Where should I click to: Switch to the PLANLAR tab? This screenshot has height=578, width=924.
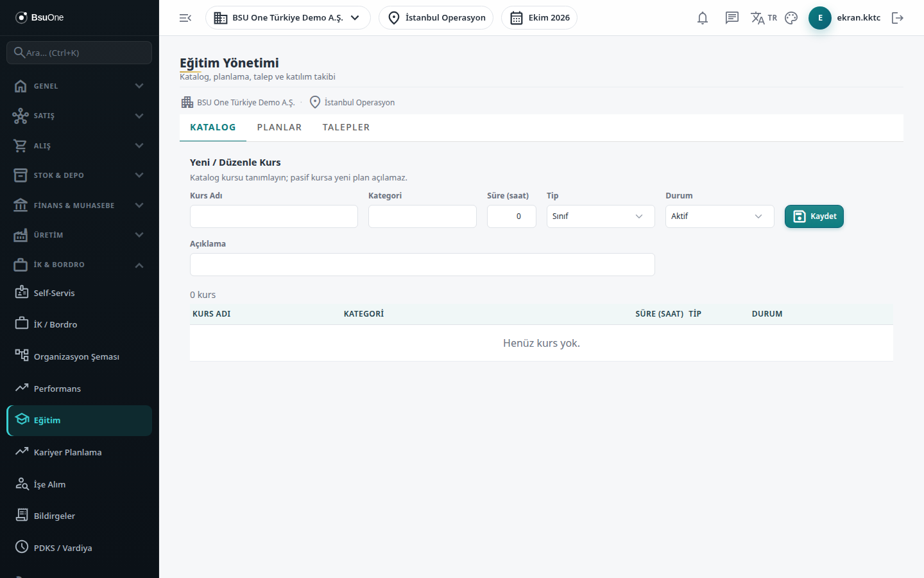click(x=279, y=127)
